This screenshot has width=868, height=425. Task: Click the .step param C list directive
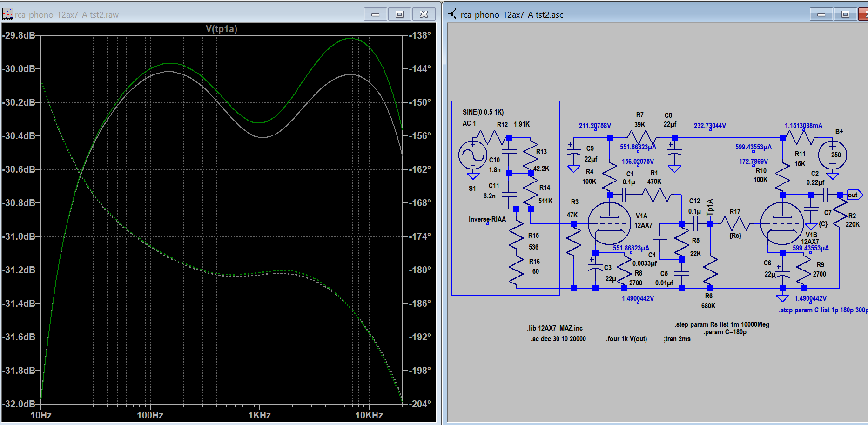(x=823, y=310)
